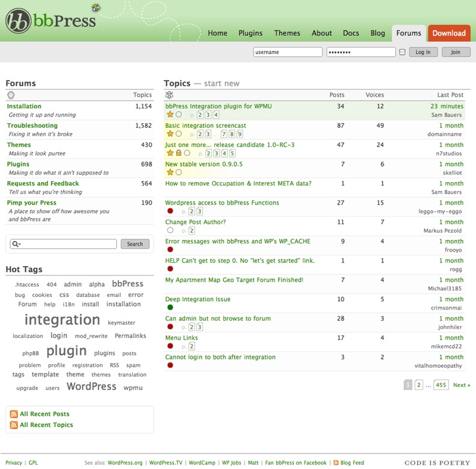This screenshot has height=469, width=476.
Task: Click the keymaster tag in Hot Tags
Action: (x=121, y=323)
